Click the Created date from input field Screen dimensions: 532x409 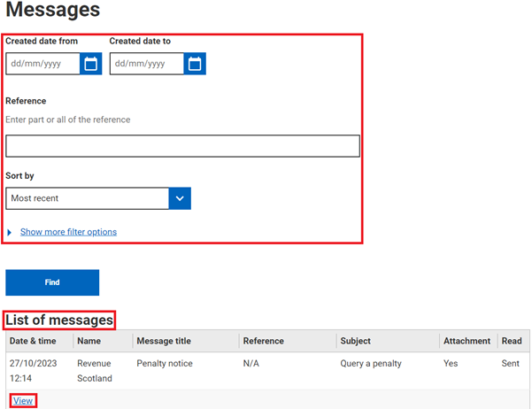tap(42, 64)
